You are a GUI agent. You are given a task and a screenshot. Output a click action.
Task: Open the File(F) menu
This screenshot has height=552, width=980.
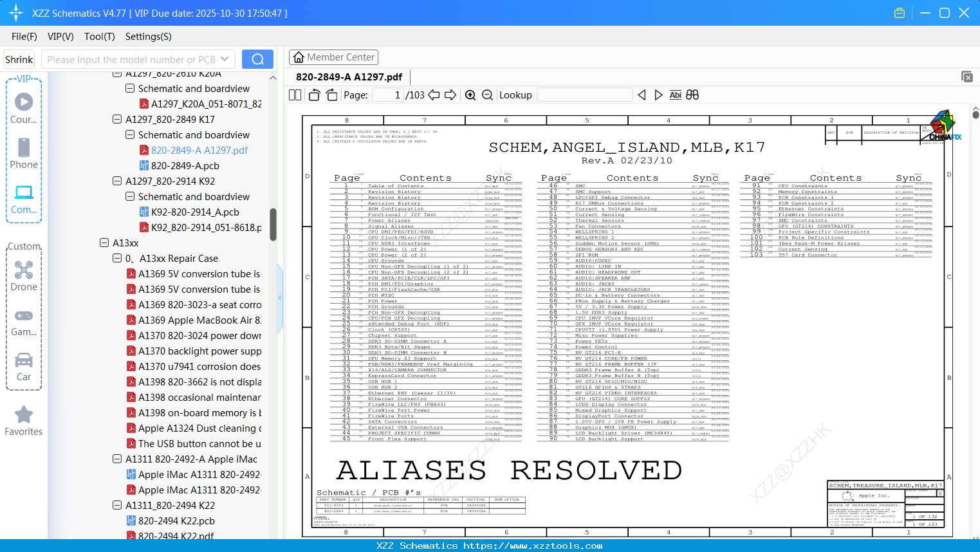24,37
